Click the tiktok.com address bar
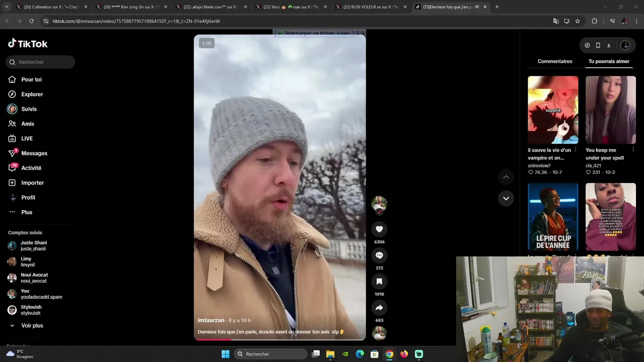This screenshot has width=644, height=362. (297, 21)
